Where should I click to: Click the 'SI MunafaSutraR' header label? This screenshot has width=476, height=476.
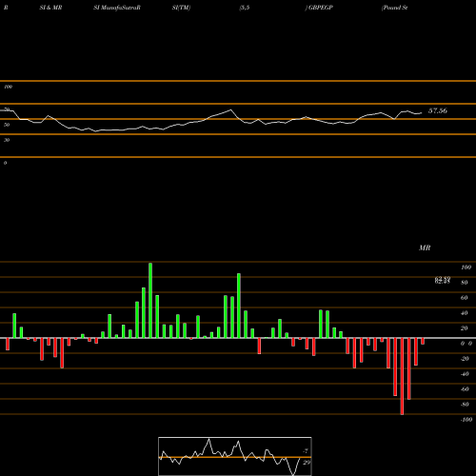(117, 8)
